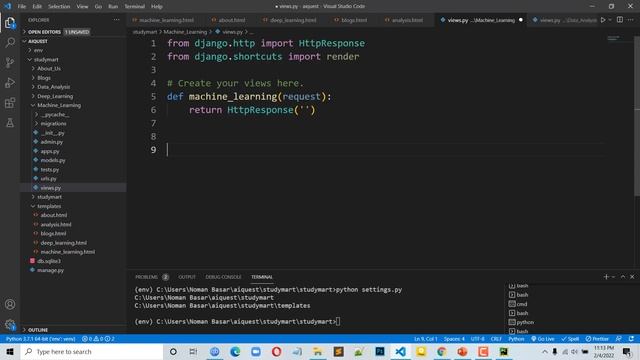Open Sublime Text from the taskbar
The image size is (640, 360).
point(338,351)
